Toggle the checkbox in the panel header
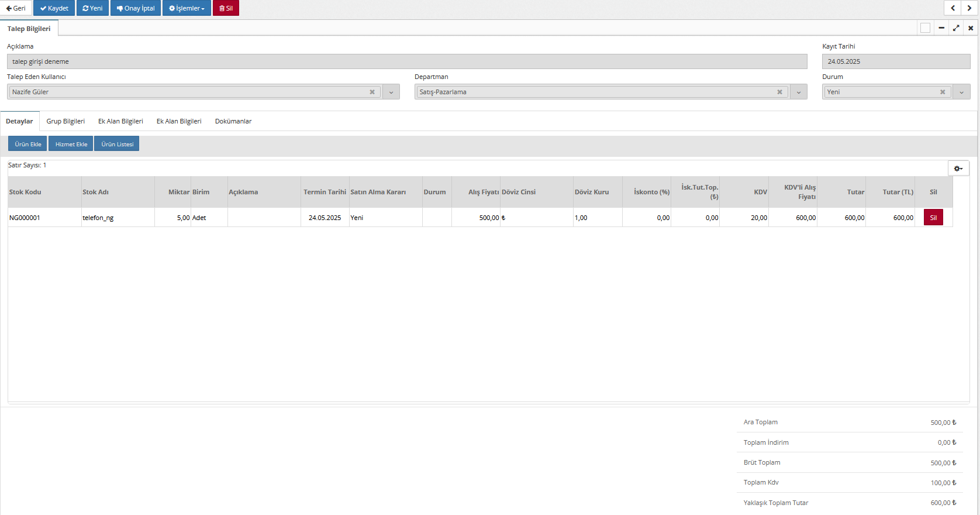The height and width of the screenshot is (515, 980). [x=925, y=28]
